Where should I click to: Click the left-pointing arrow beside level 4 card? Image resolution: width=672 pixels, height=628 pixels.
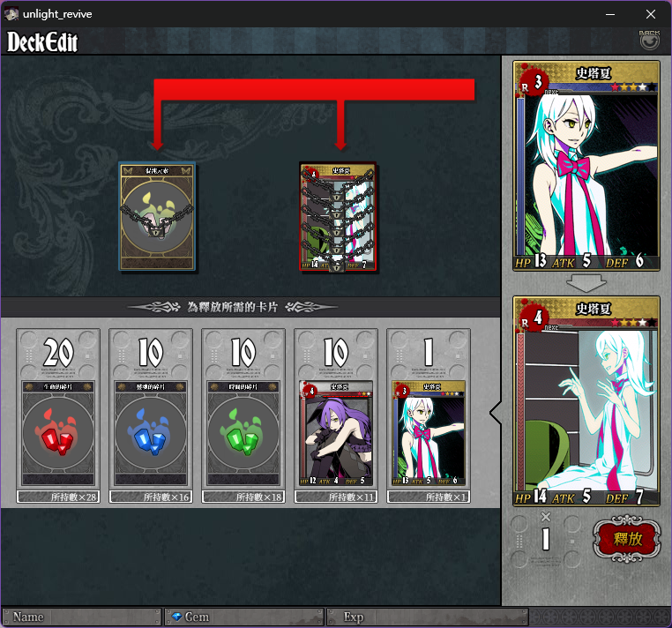[x=496, y=413]
